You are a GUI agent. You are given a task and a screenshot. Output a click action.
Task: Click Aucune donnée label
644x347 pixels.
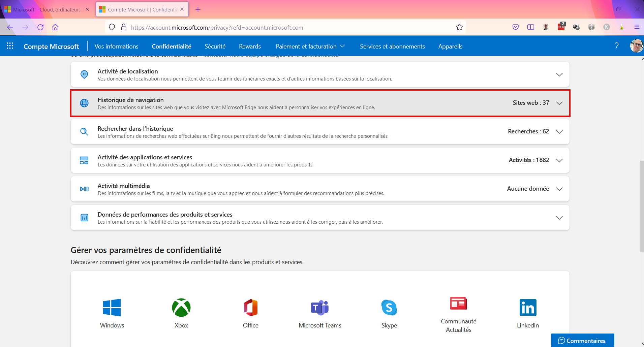tap(528, 189)
